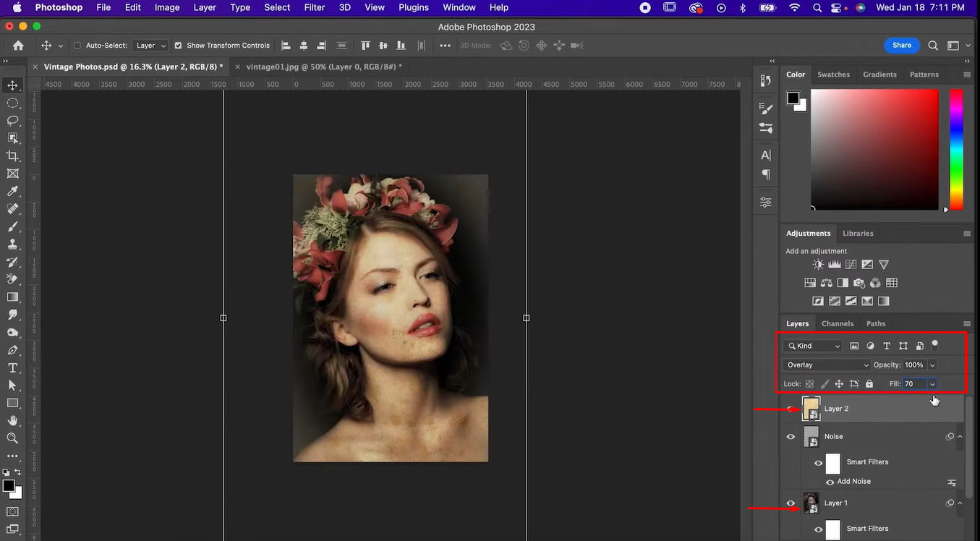The height and width of the screenshot is (541, 980).
Task: Toggle visibility of Layer 1
Action: [x=791, y=503]
